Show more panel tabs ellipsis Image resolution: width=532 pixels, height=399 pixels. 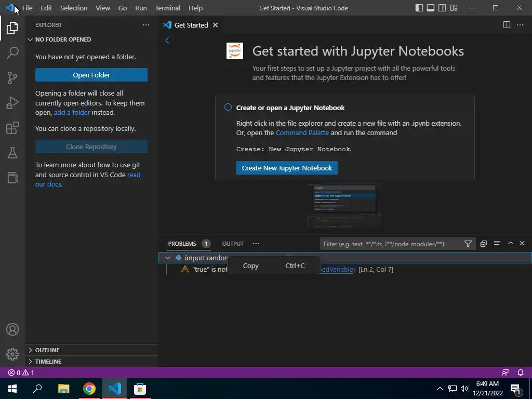click(256, 244)
